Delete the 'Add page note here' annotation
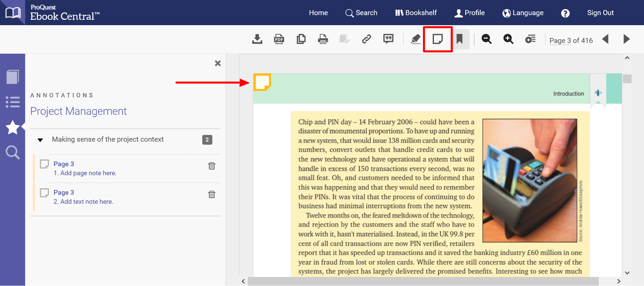This screenshot has width=644, height=286. click(x=212, y=166)
